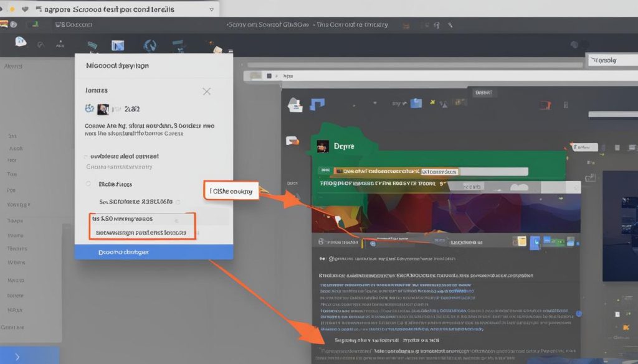Viewport: 638px width, 364px height.
Task: Select the blue square image icon in toolbar
Action: pos(117,45)
